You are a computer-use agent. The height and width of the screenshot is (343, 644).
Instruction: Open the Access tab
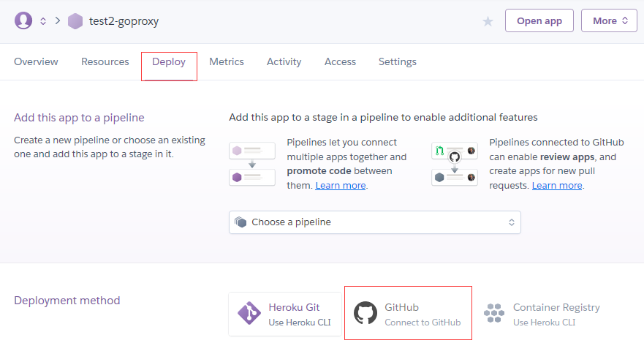coord(340,61)
